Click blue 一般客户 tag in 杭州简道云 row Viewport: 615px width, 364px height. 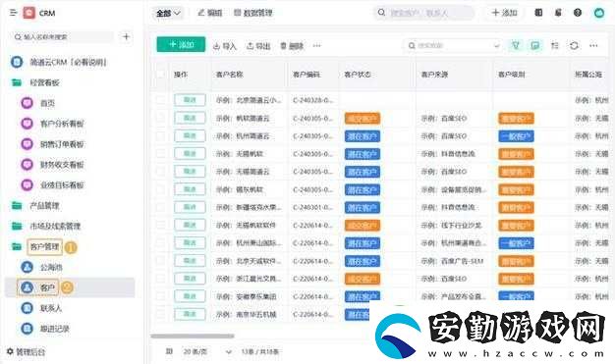tap(516, 136)
